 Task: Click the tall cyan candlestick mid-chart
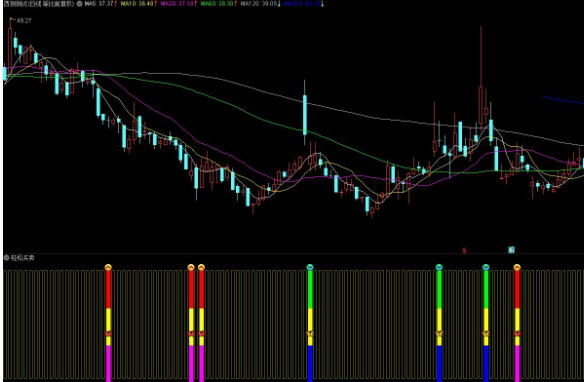click(x=305, y=114)
